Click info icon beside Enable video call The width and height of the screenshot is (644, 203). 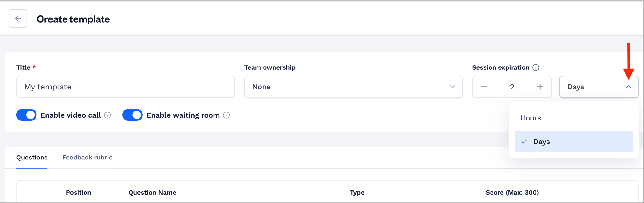click(x=108, y=115)
